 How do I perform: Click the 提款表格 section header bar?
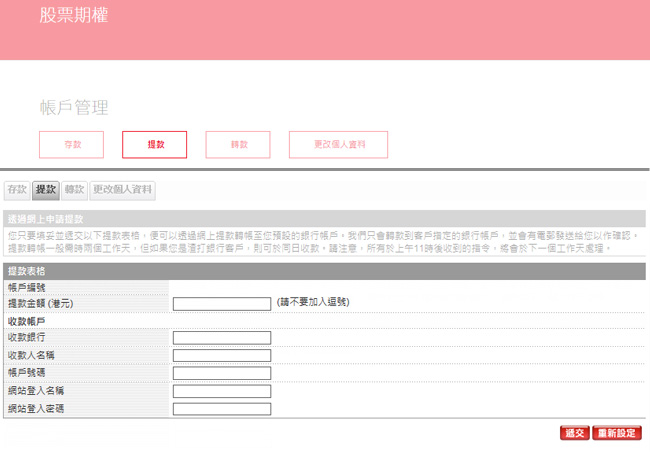pyautogui.click(x=324, y=271)
